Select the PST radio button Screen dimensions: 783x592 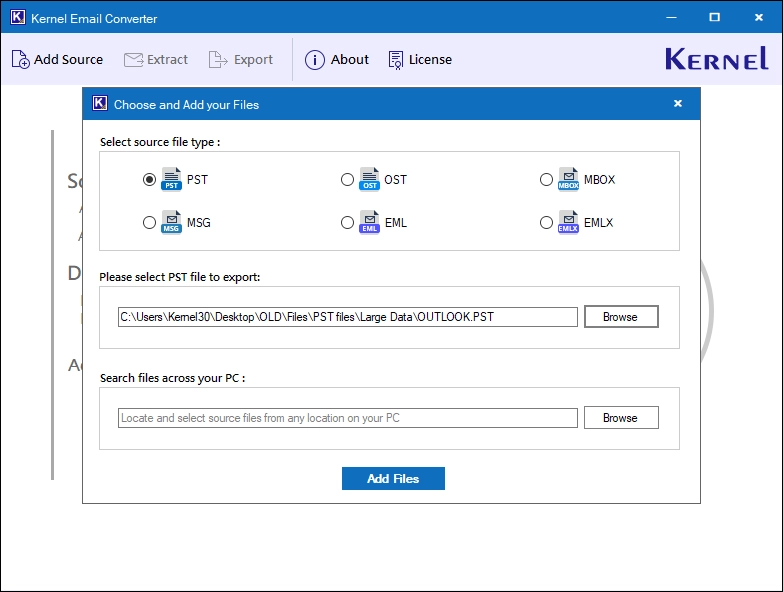(x=149, y=180)
